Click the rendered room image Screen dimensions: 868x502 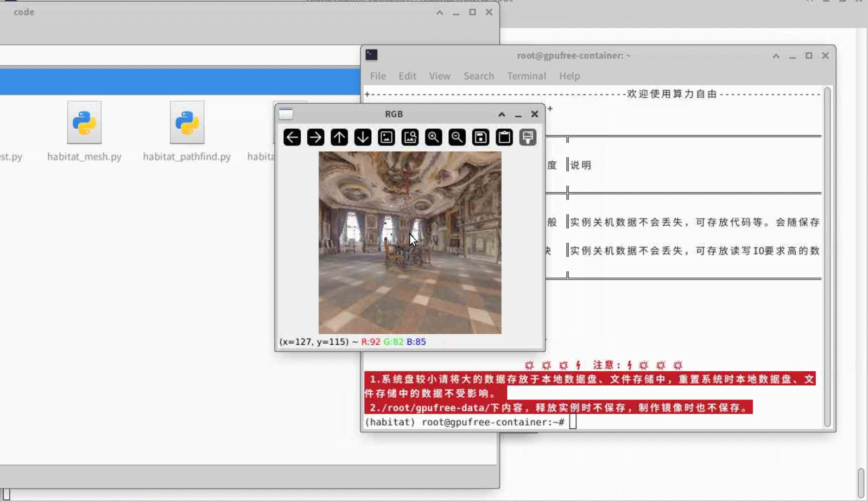point(410,243)
